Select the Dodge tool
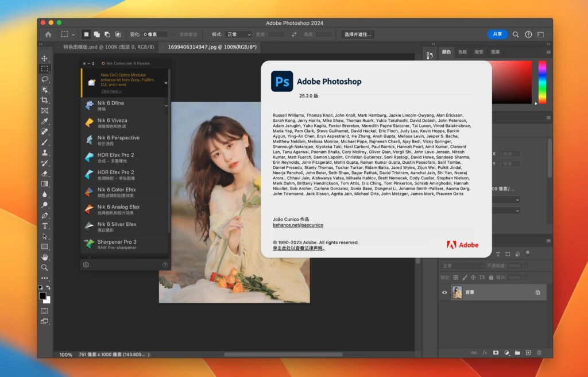Screen dimensions: 588x377 (45, 205)
